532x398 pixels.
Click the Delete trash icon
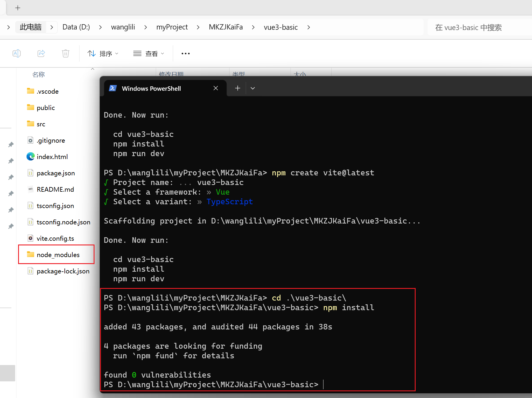[66, 53]
